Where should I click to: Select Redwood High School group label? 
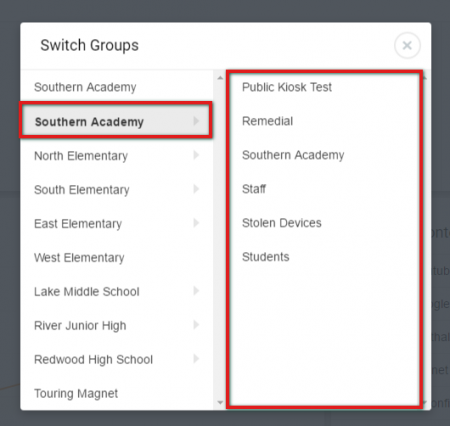pos(93,360)
